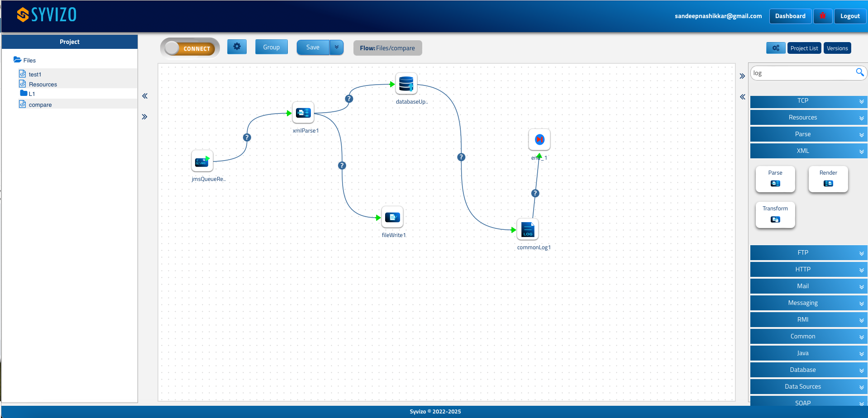The image size is (868, 418).
Task: Click the Logout button
Action: 849,16
